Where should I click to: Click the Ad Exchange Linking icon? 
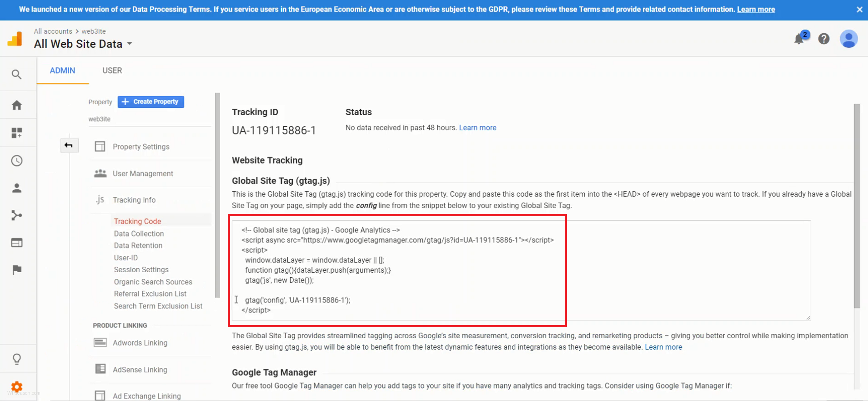[100, 396]
